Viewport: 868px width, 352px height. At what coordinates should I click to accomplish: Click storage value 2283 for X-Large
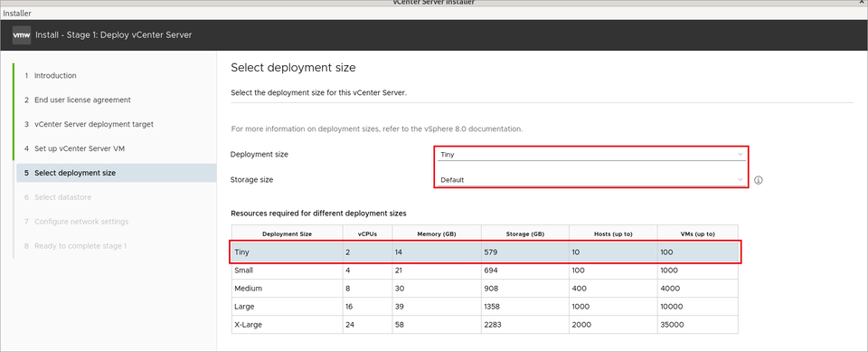[x=493, y=325]
